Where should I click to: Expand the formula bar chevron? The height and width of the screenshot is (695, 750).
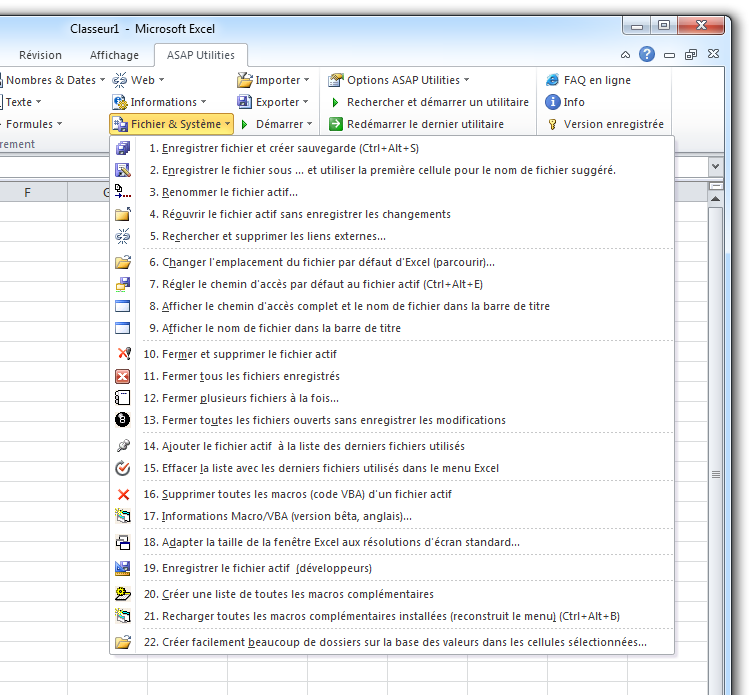(x=715, y=166)
